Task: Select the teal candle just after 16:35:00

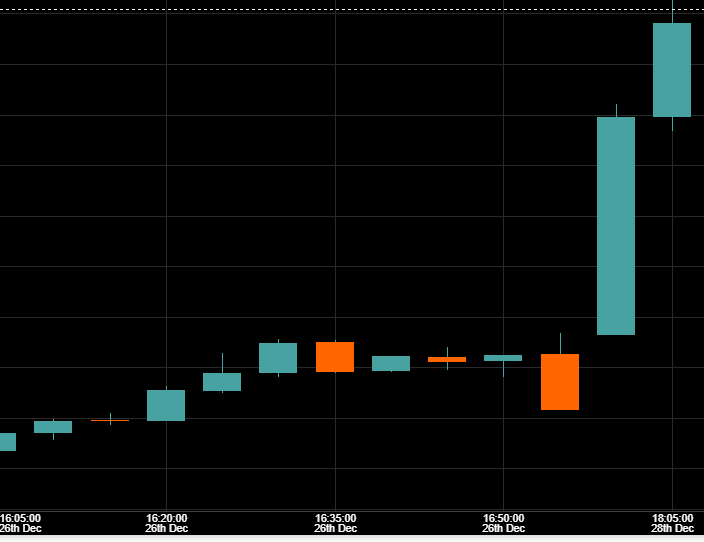Action: (391, 363)
